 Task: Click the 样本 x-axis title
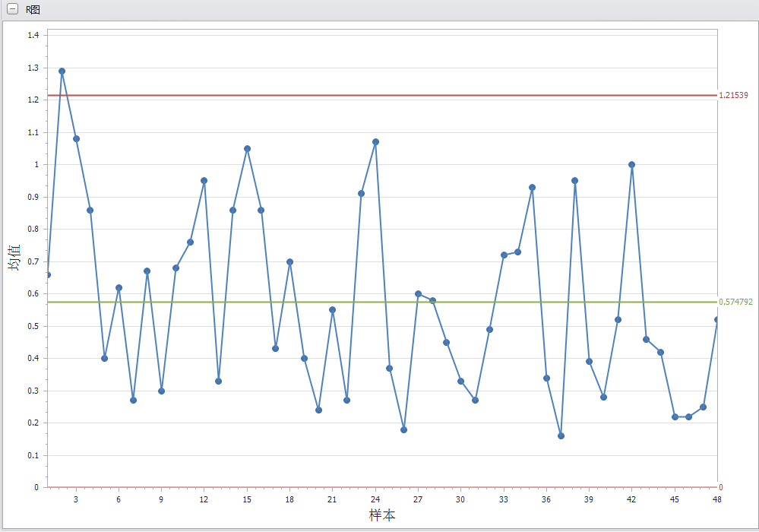point(382,515)
